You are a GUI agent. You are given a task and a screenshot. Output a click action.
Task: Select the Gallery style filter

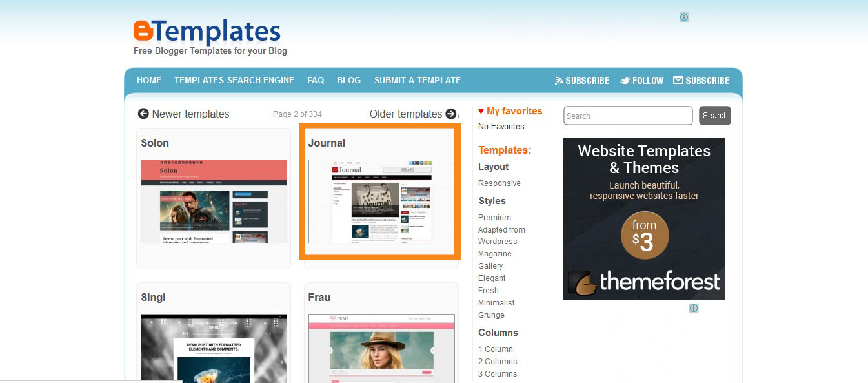coord(490,266)
